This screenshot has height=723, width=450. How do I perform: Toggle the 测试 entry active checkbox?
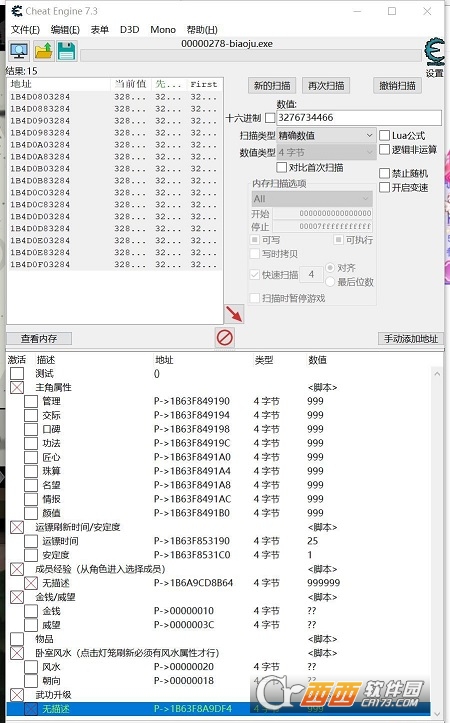(x=17, y=373)
